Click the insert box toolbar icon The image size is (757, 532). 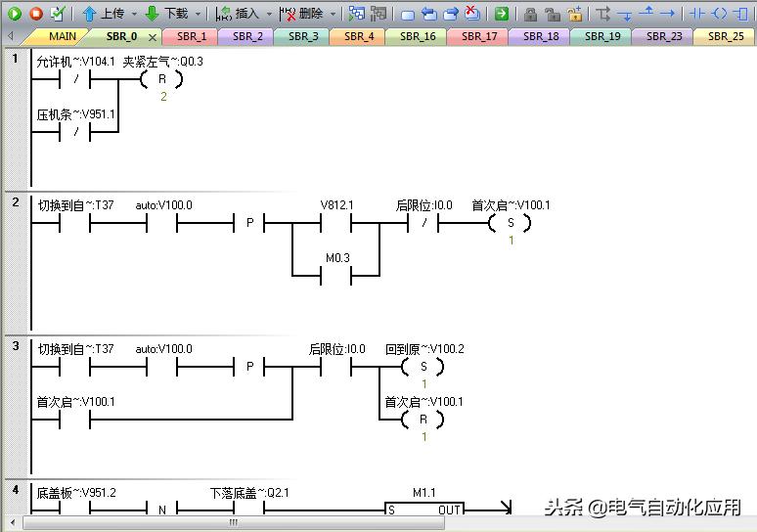(x=741, y=14)
